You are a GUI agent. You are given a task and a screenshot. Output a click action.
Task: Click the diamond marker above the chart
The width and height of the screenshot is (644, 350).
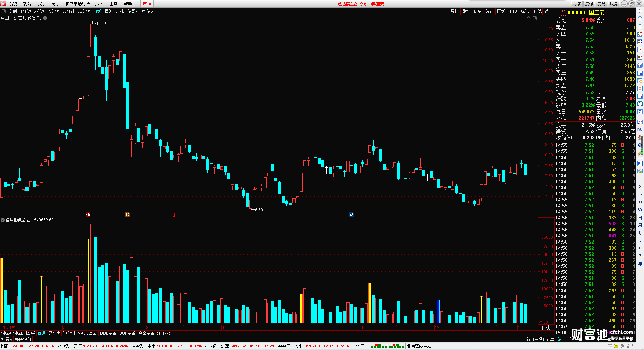(x=528, y=18)
